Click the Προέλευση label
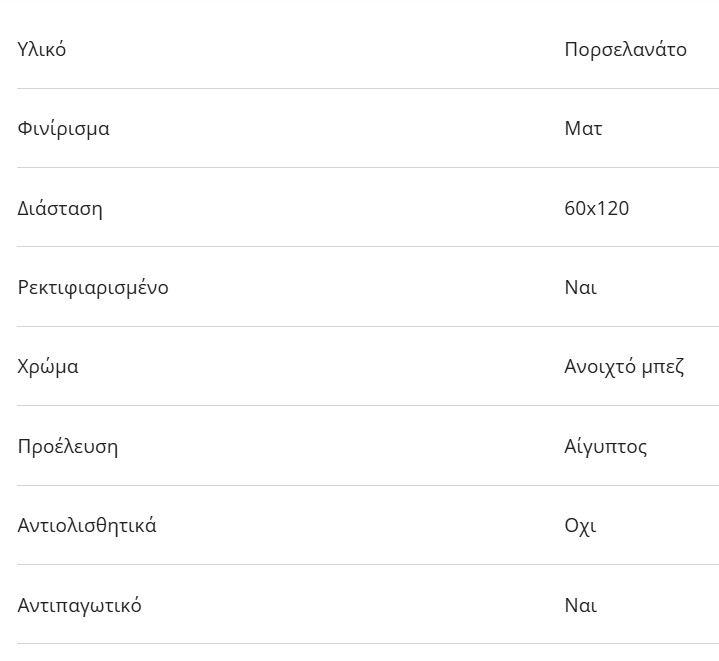Image resolution: width=719 pixels, height=661 pixels. (x=67, y=446)
